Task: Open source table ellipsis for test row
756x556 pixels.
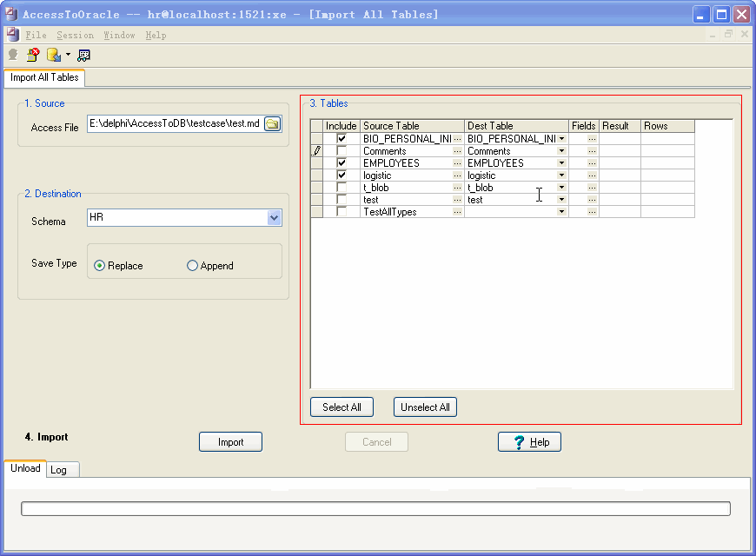Action: 458,199
